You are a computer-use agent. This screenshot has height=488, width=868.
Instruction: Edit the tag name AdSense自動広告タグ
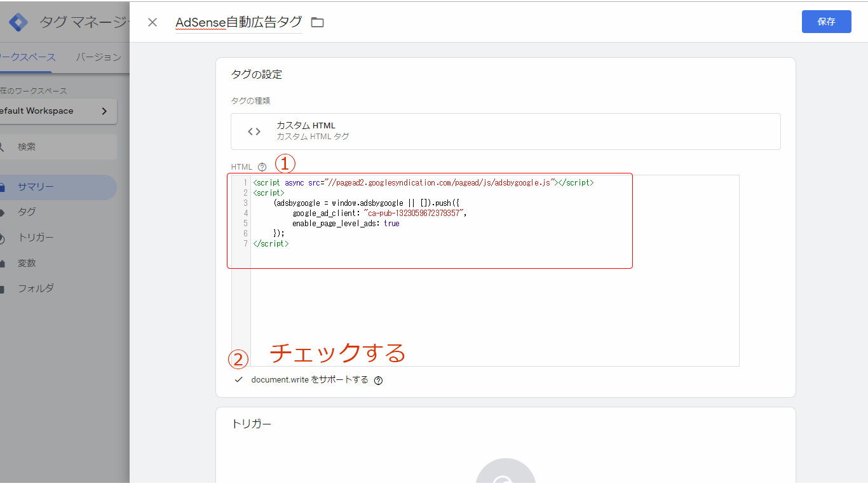239,22
